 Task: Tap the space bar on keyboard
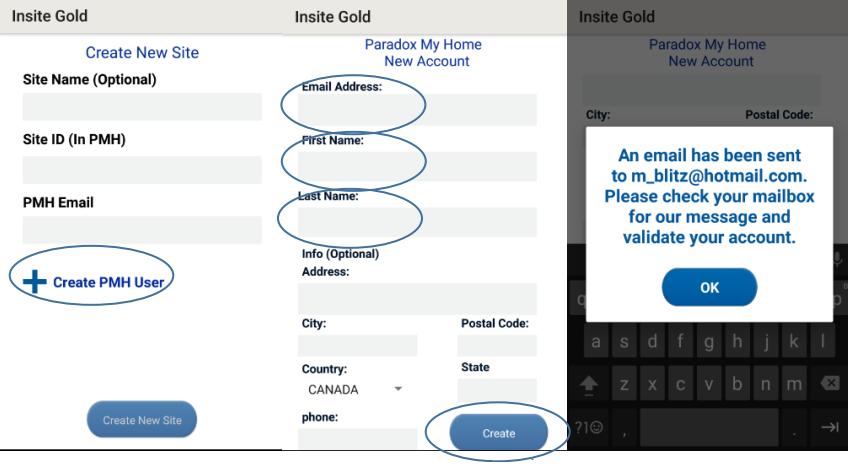pyautogui.click(x=709, y=428)
